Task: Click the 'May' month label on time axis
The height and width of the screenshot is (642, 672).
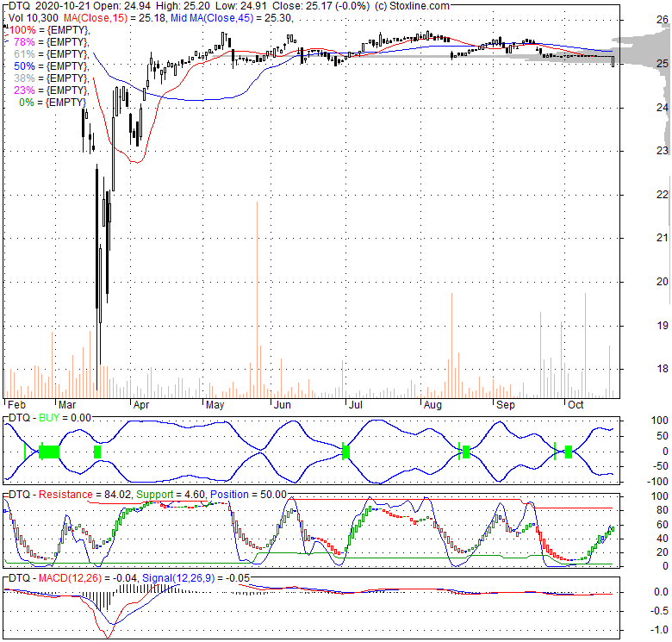Action: [x=215, y=404]
